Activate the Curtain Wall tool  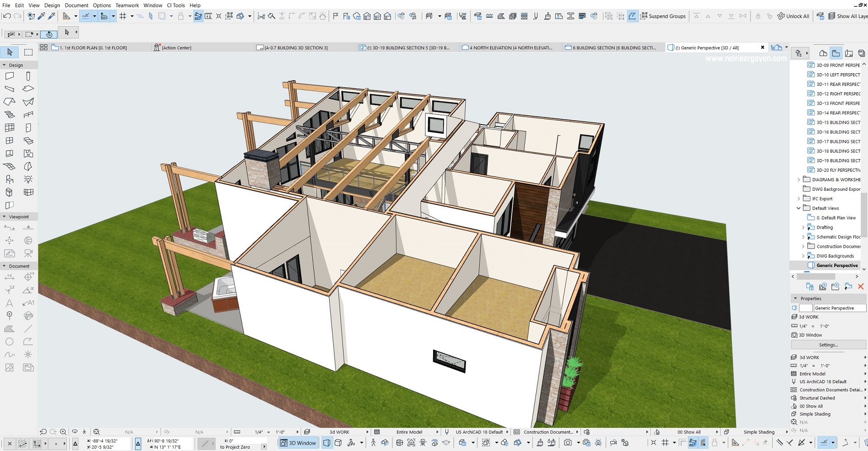pyautogui.click(x=9, y=128)
